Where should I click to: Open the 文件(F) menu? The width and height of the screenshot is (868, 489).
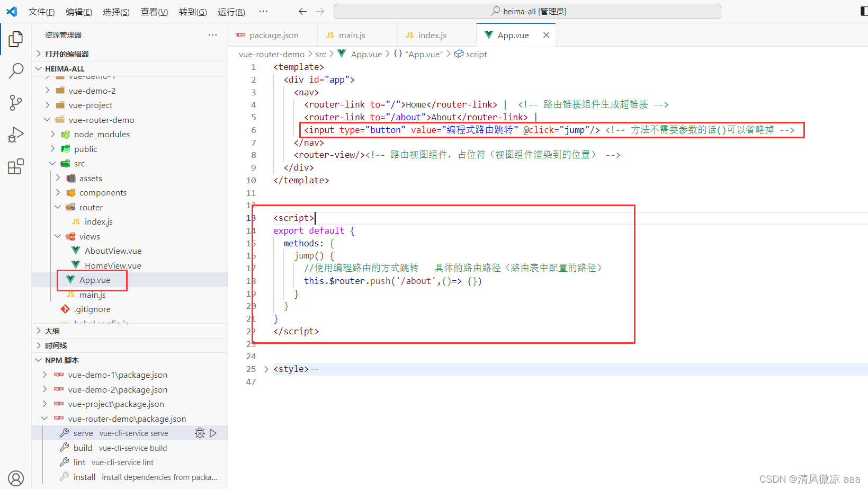click(x=41, y=12)
